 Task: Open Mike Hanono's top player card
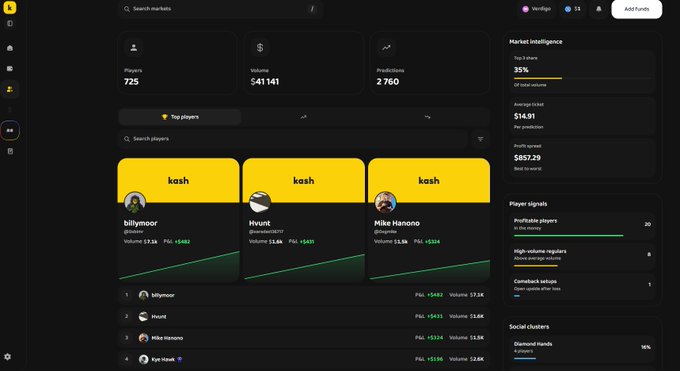[429, 220]
